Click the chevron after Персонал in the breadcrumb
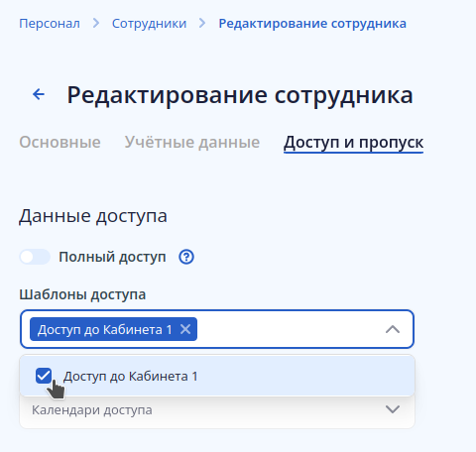This screenshot has width=476, height=452. (96, 23)
